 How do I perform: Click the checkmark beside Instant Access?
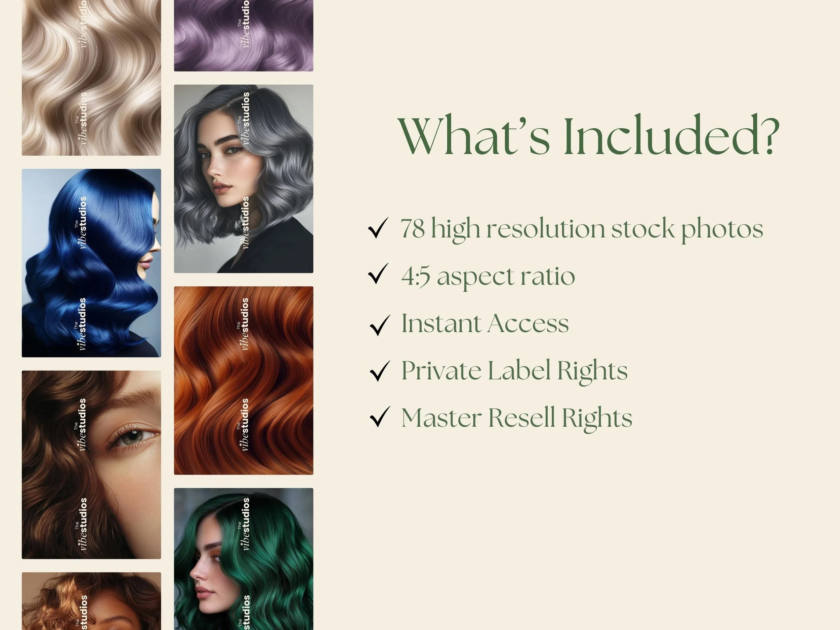pos(380,326)
